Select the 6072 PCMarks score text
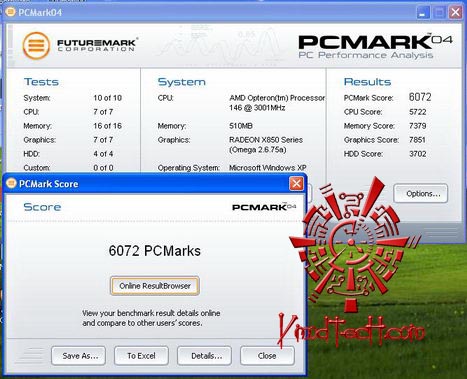467x379 pixels. 155,251
